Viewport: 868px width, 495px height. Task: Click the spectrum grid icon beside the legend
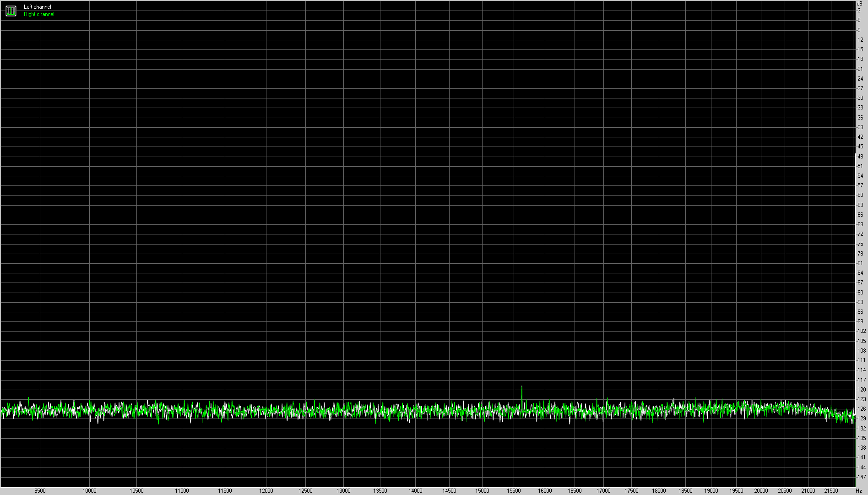11,11
